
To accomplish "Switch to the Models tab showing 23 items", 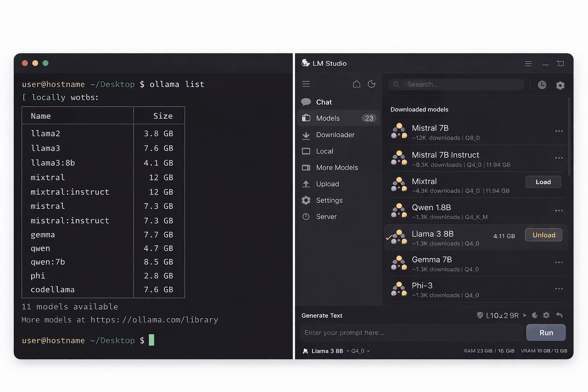I will click(x=327, y=118).
